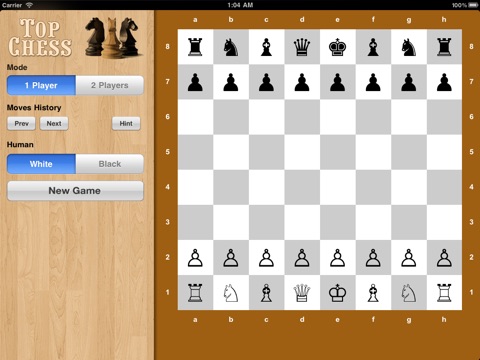The width and height of the screenshot is (480, 360).
Task: Click the black rook on a8
Action: (195, 47)
